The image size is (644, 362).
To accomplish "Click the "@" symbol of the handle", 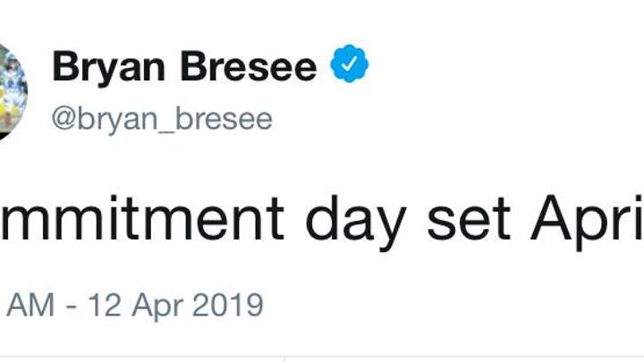I will [x=64, y=121].
